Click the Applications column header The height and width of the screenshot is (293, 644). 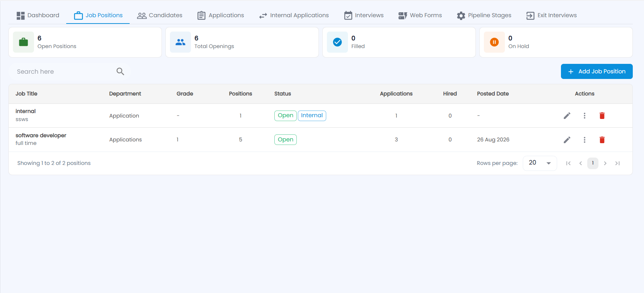coord(396,94)
